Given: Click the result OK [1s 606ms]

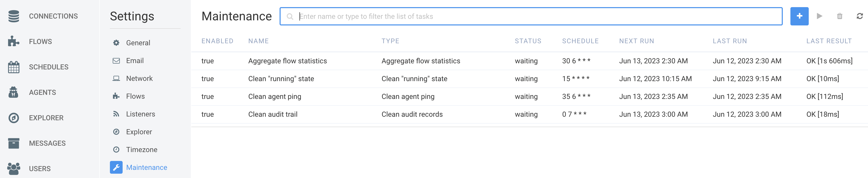Looking at the screenshot, I should 829,61.
